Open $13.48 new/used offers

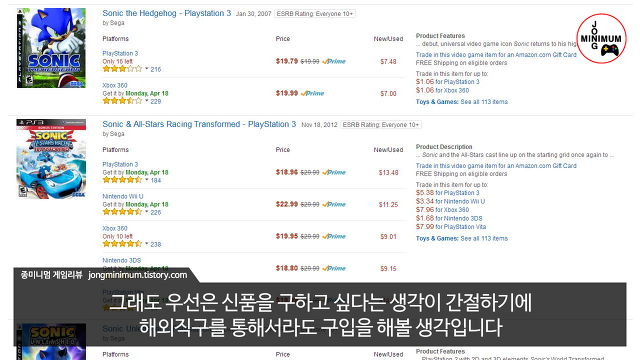[388, 173]
